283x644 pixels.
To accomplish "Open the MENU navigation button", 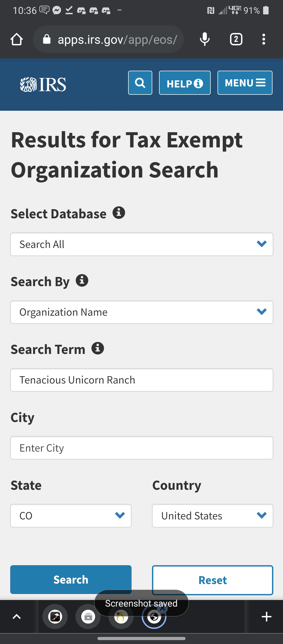I will point(245,83).
